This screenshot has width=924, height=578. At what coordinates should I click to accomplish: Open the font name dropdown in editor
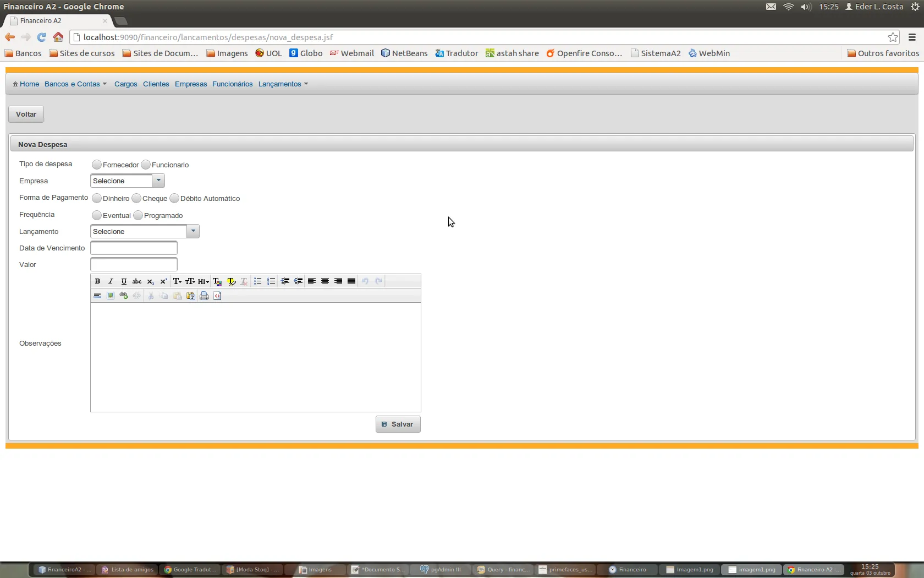(177, 281)
